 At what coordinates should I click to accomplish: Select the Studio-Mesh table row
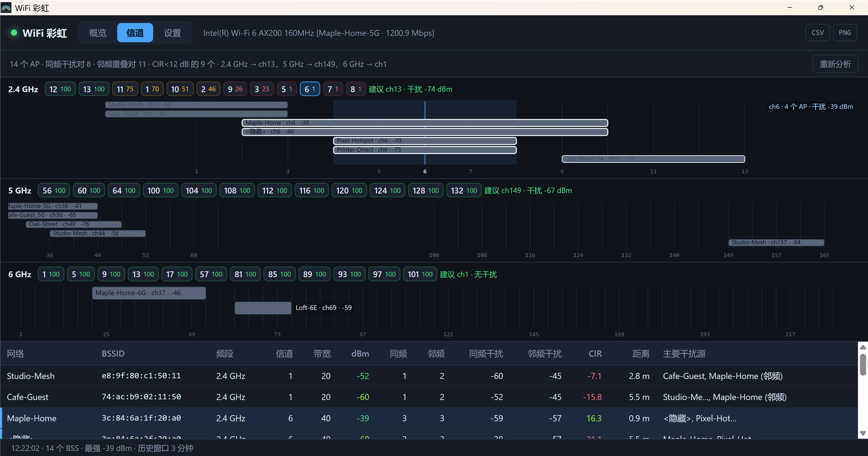(x=429, y=376)
